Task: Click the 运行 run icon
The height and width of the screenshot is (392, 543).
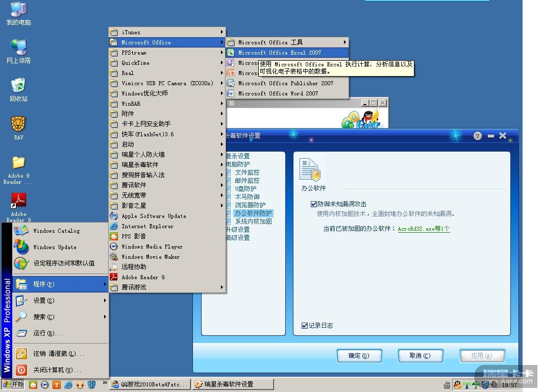Action: click(x=21, y=333)
